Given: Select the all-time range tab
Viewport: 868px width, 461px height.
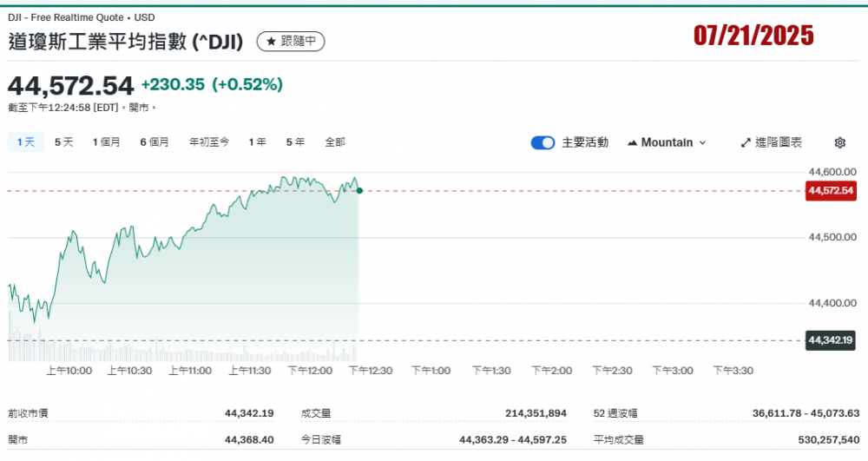Looking at the screenshot, I should 335,142.
